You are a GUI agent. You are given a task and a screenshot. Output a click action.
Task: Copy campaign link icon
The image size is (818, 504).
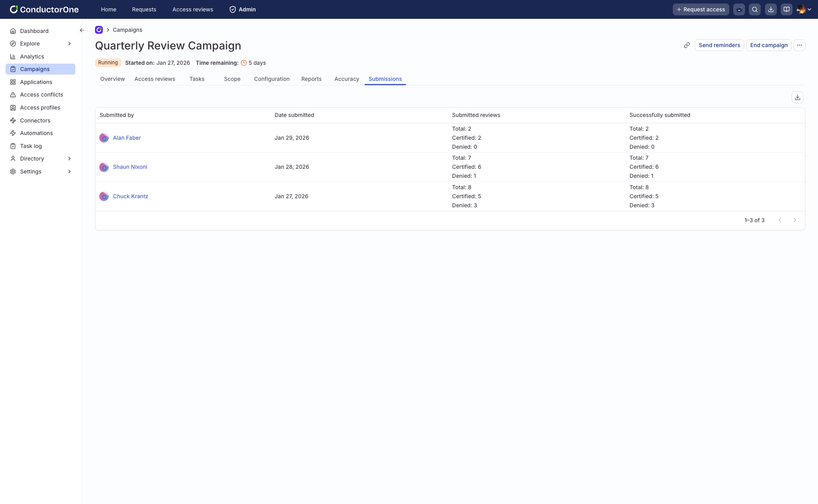click(x=687, y=45)
